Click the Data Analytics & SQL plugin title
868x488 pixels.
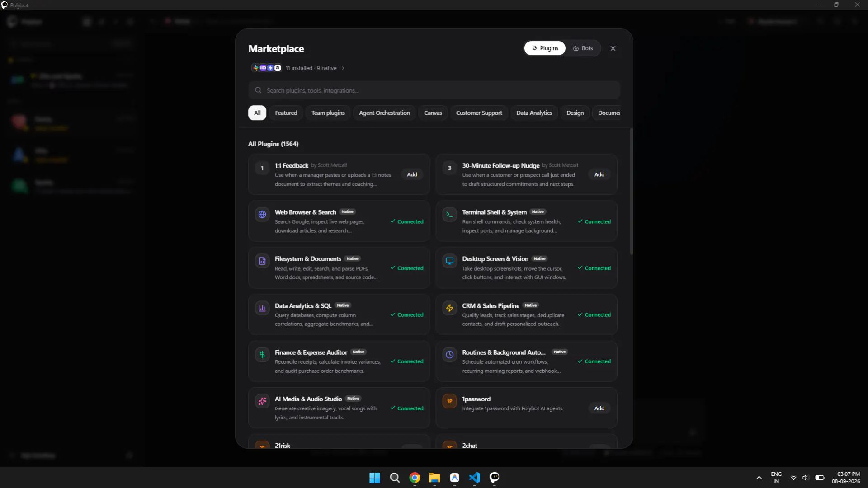303,306
